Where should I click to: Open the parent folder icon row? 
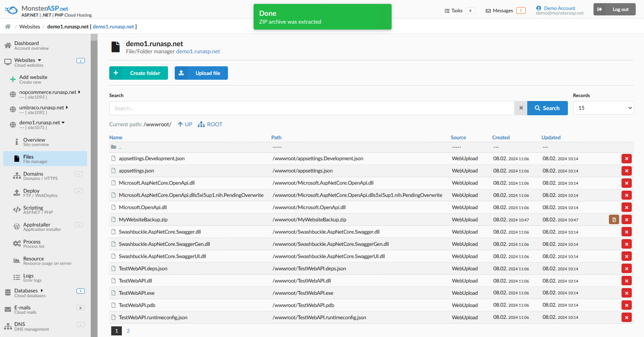point(114,147)
